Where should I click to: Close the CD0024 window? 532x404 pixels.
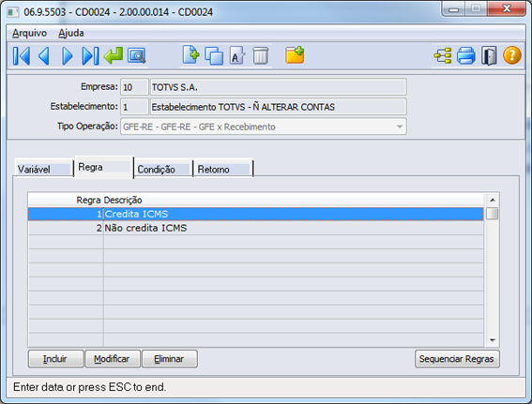(507, 8)
